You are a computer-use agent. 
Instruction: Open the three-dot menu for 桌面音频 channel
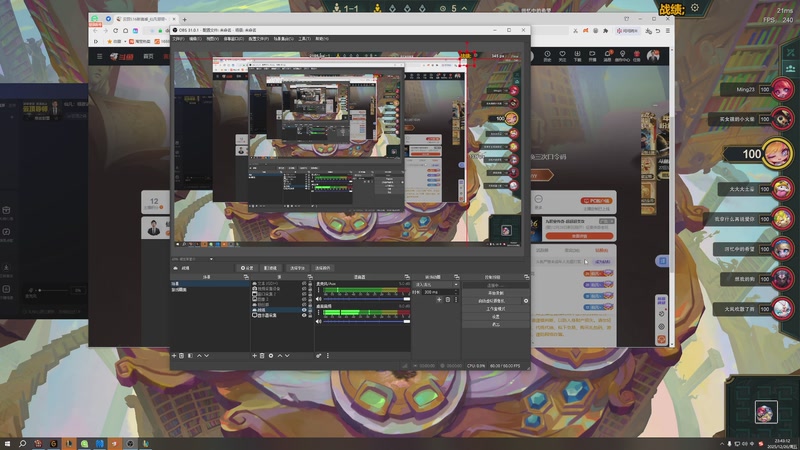pos(318,312)
